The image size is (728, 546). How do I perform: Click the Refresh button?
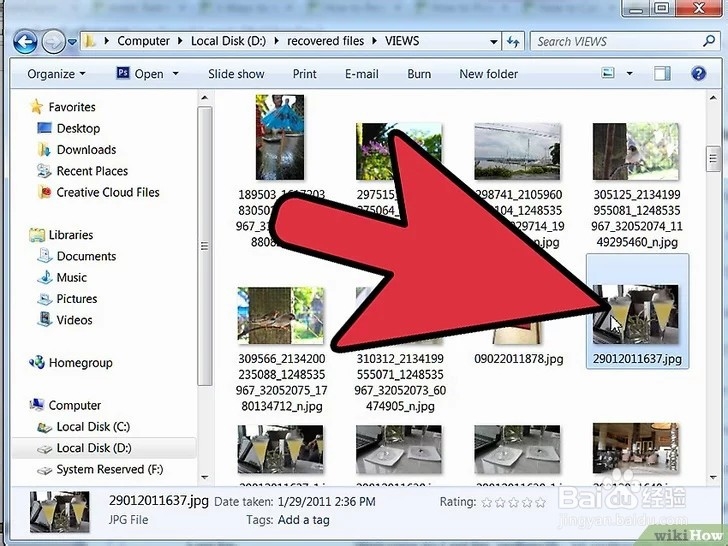513,42
